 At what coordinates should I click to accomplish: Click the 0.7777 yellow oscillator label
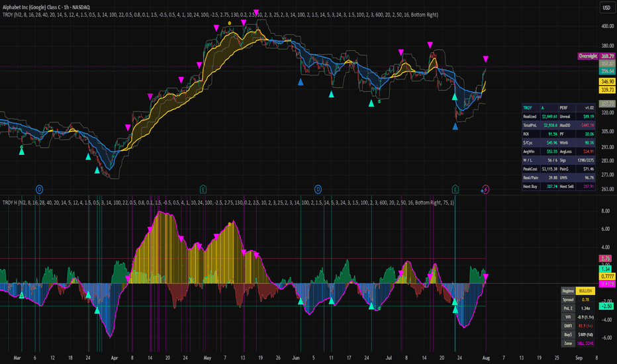(607, 277)
